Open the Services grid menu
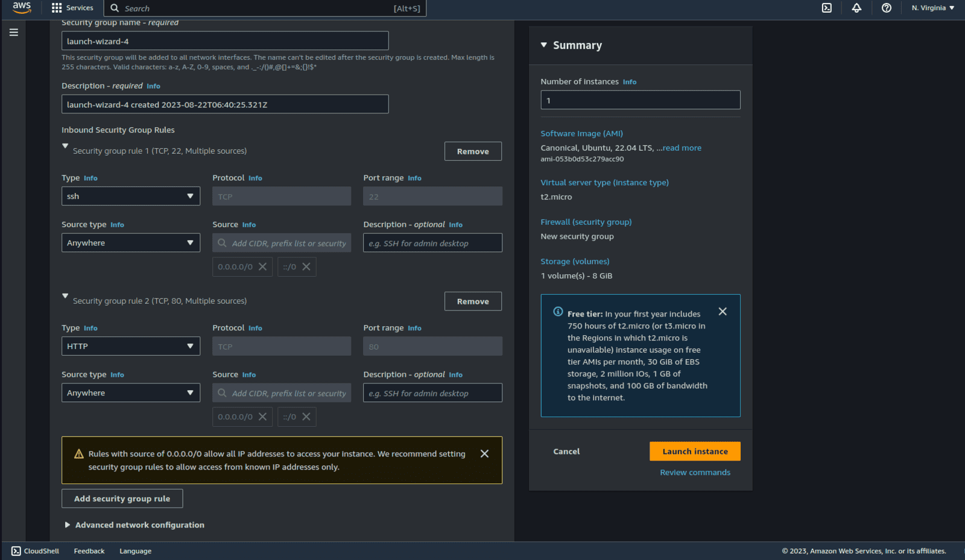The width and height of the screenshot is (965, 560). [x=72, y=8]
